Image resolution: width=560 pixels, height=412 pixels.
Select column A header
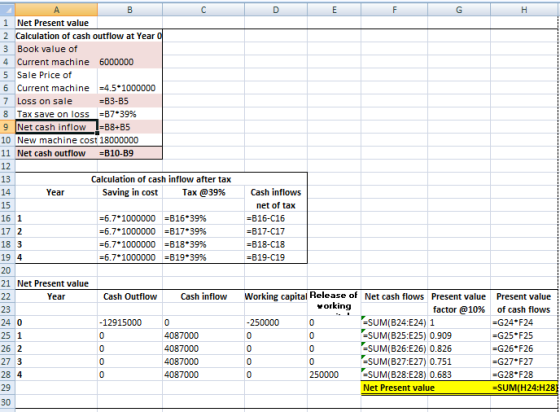(x=56, y=10)
